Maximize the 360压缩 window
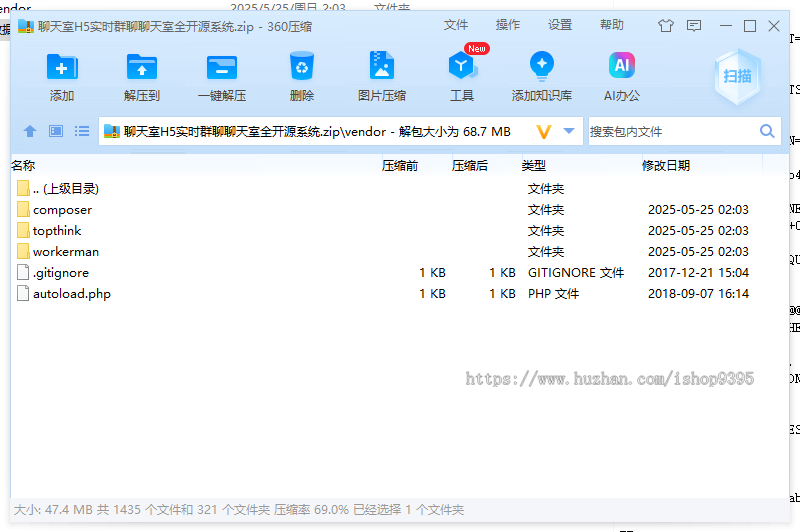Viewport: 800px width, 532px height. point(749,26)
